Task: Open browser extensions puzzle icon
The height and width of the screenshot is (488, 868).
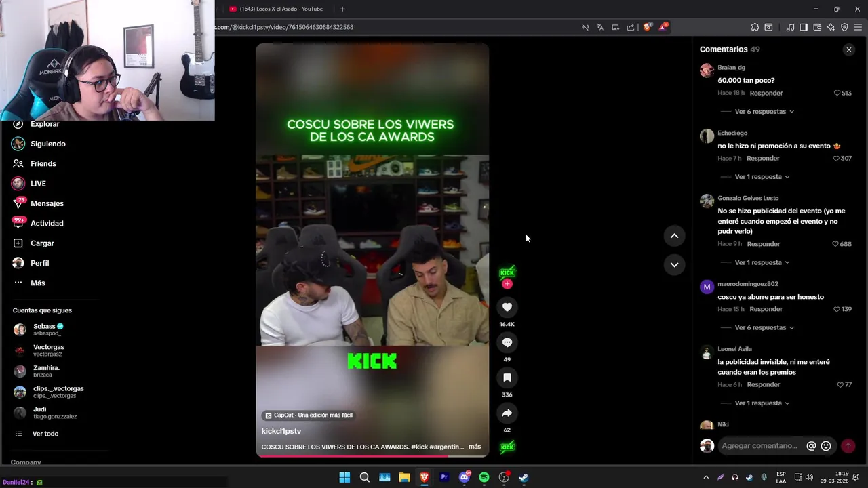Action: tap(755, 27)
